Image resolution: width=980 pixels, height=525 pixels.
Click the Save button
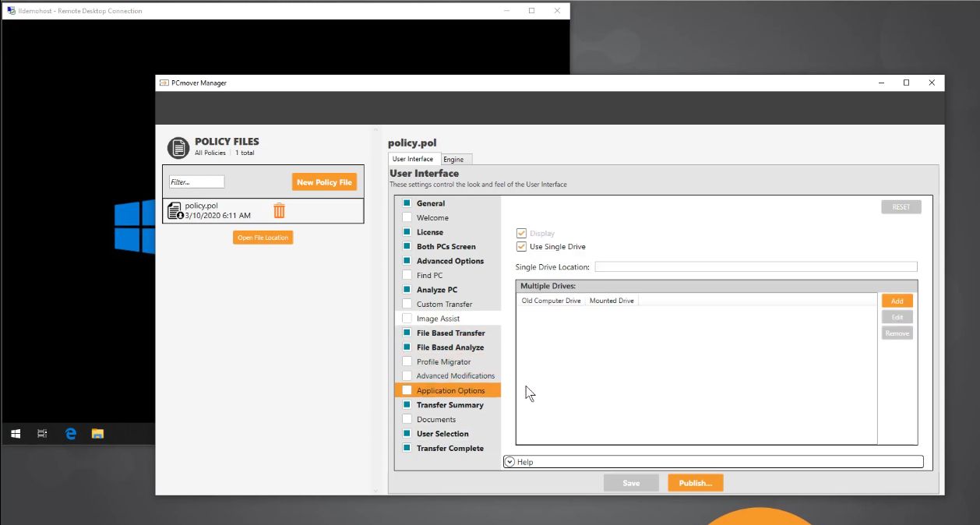631,483
